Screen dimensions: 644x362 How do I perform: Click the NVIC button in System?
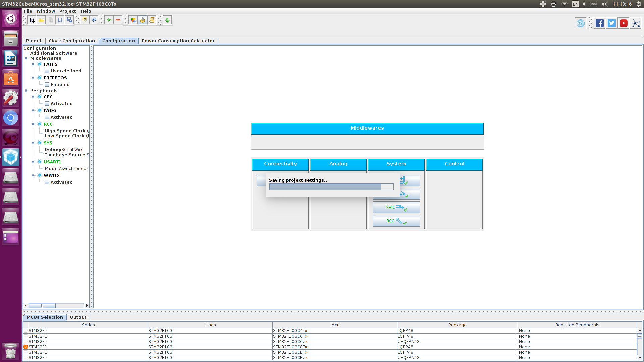(x=396, y=207)
